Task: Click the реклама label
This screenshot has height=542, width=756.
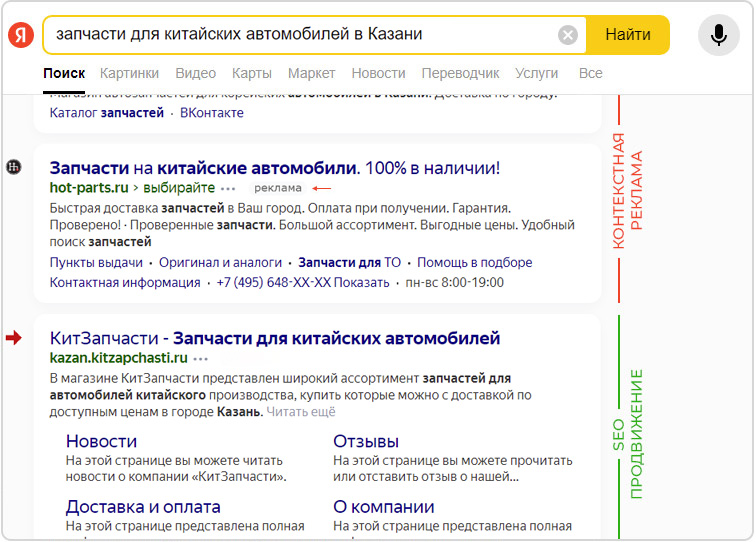Action: [x=278, y=188]
